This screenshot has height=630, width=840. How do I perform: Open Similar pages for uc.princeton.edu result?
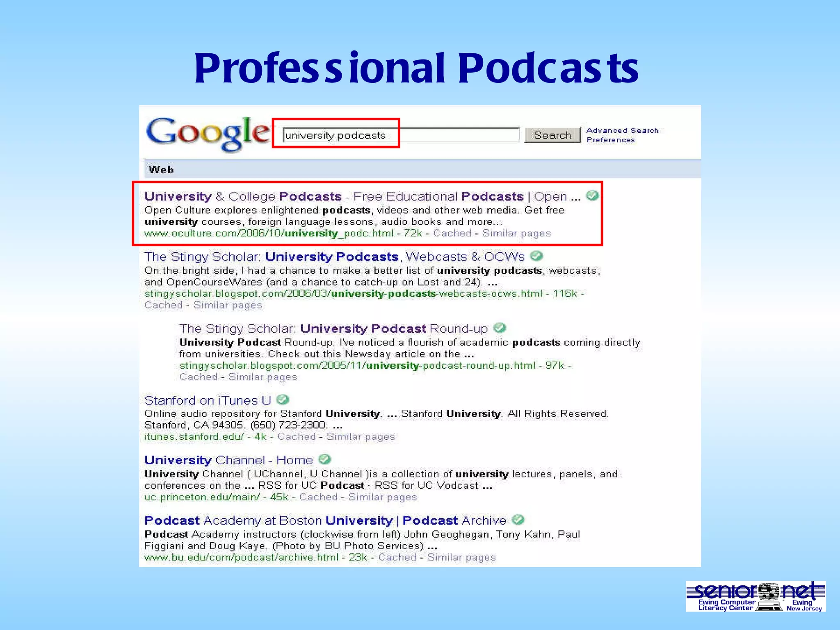coord(383,497)
